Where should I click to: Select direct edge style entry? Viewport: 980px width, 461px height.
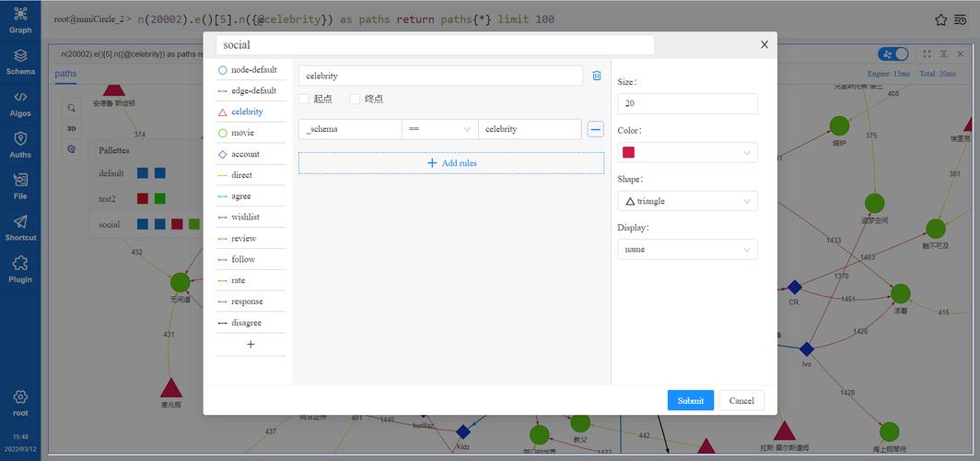251,175
